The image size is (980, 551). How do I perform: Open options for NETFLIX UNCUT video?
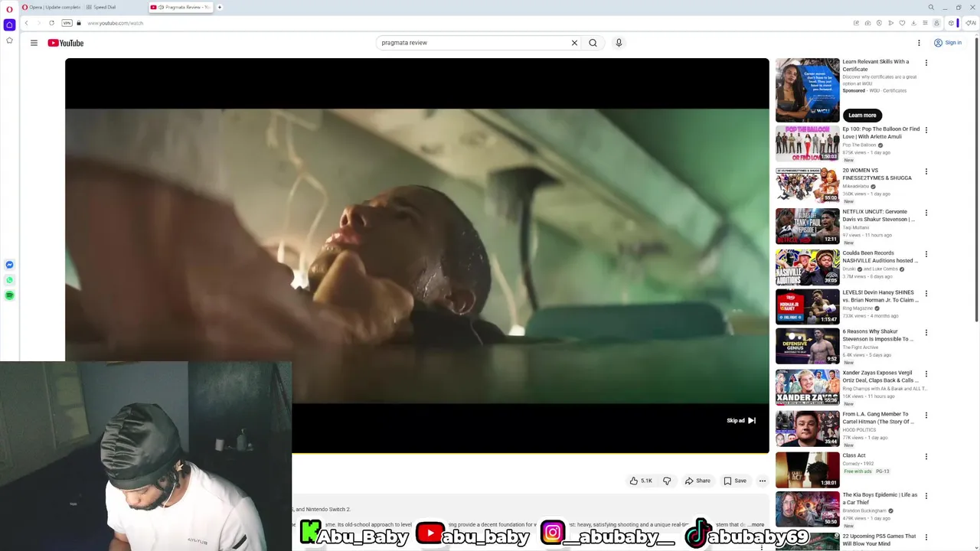coord(926,213)
